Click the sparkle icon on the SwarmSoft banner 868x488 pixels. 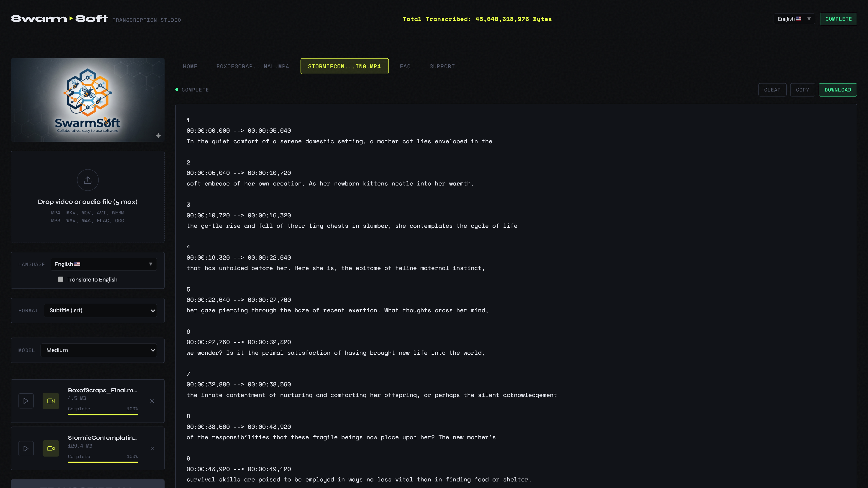158,136
